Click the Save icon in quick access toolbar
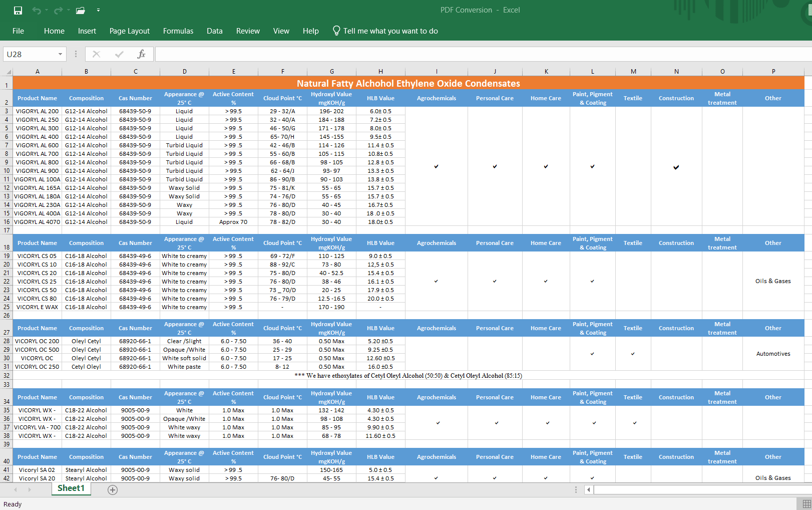Screen dimensions: 812x510 [18, 10]
